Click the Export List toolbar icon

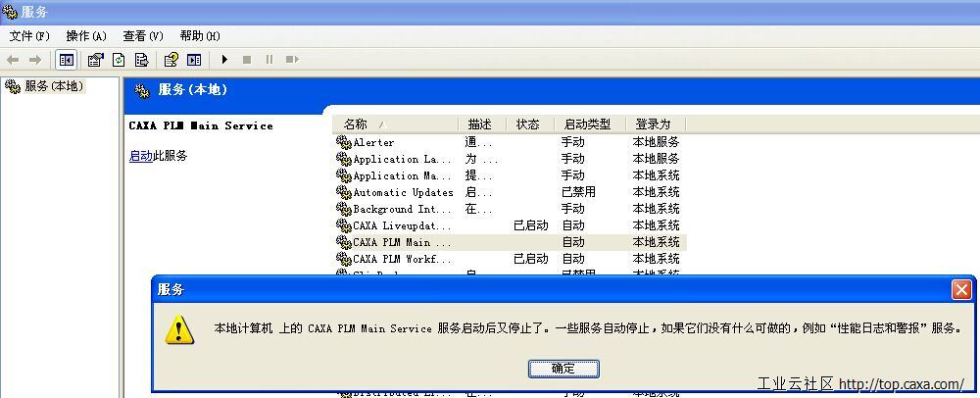coord(142,60)
